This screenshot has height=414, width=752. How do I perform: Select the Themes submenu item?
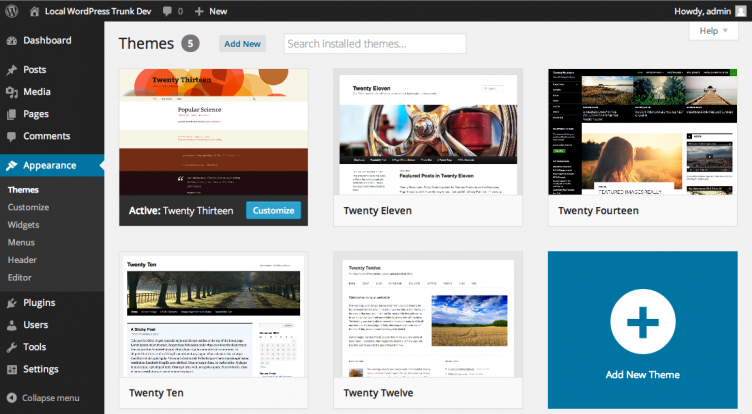23,189
